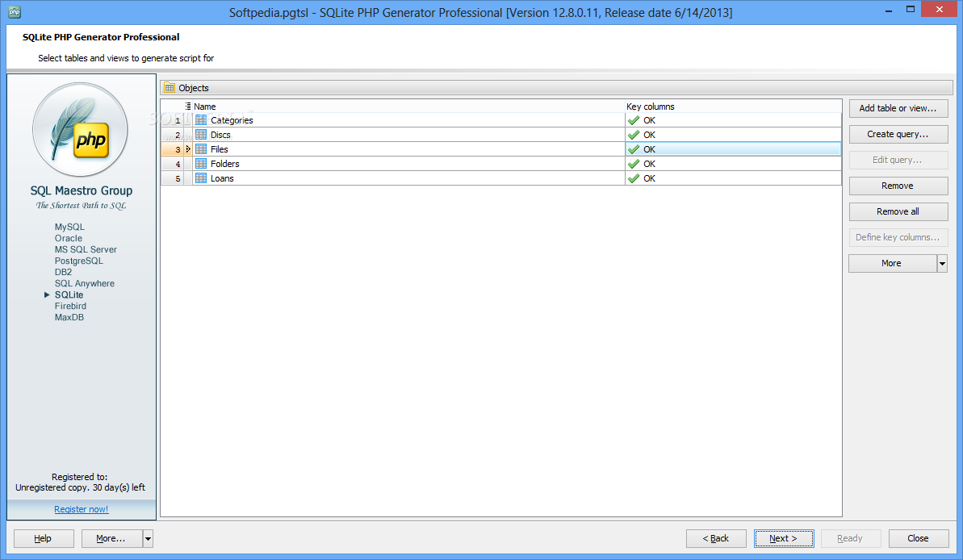Go to next step with Next button
The width and height of the screenshot is (963, 560).
coord(784,538)
